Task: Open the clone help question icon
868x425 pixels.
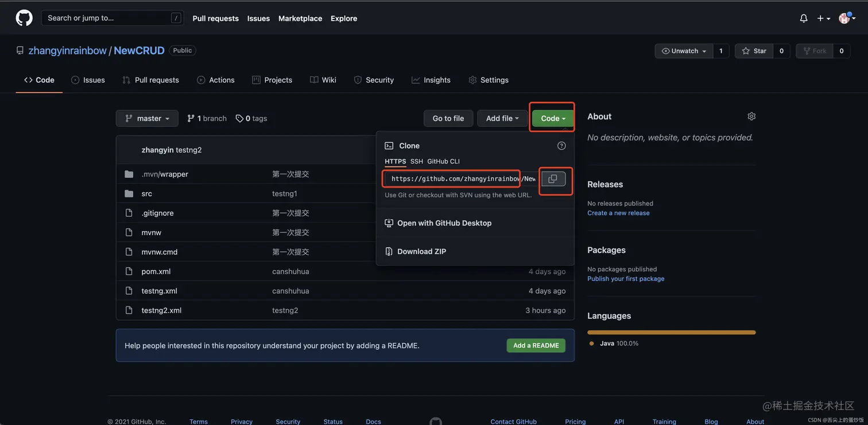Action: coord(561,146)
